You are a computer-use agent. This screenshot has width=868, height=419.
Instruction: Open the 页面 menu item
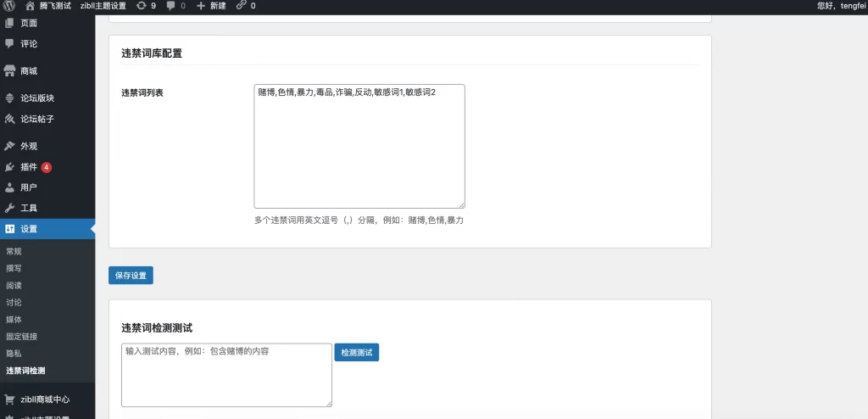tap(29, 23)
